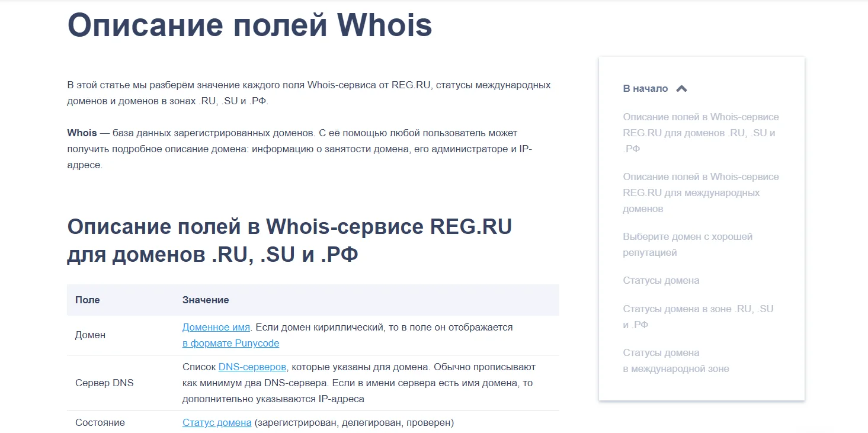Image resolution: width=868 pixels, height=433 pixels.
Task: Open the Статус домена link in table
Action: click(217, 423)
